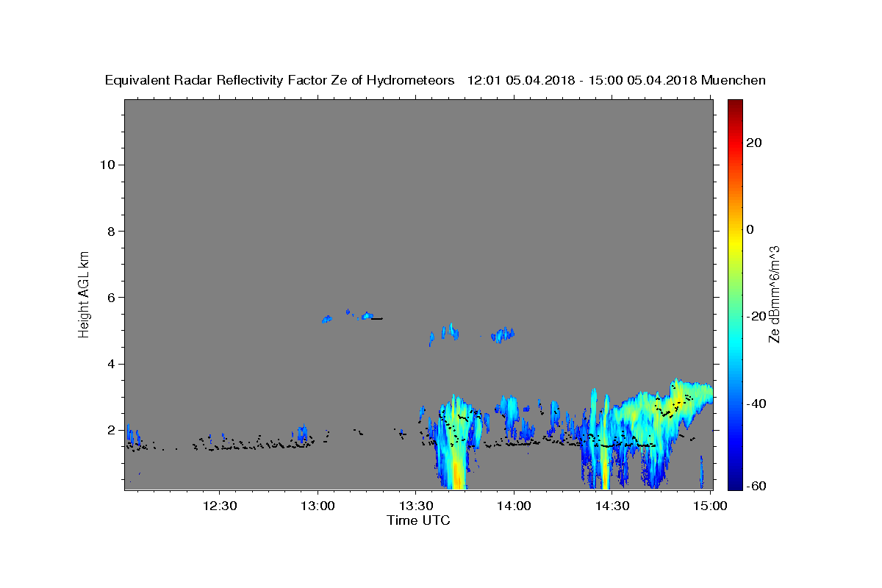Click the 13:00 time tick label
The width and height of the screenshot is (882, 588).
pos(318,506)
